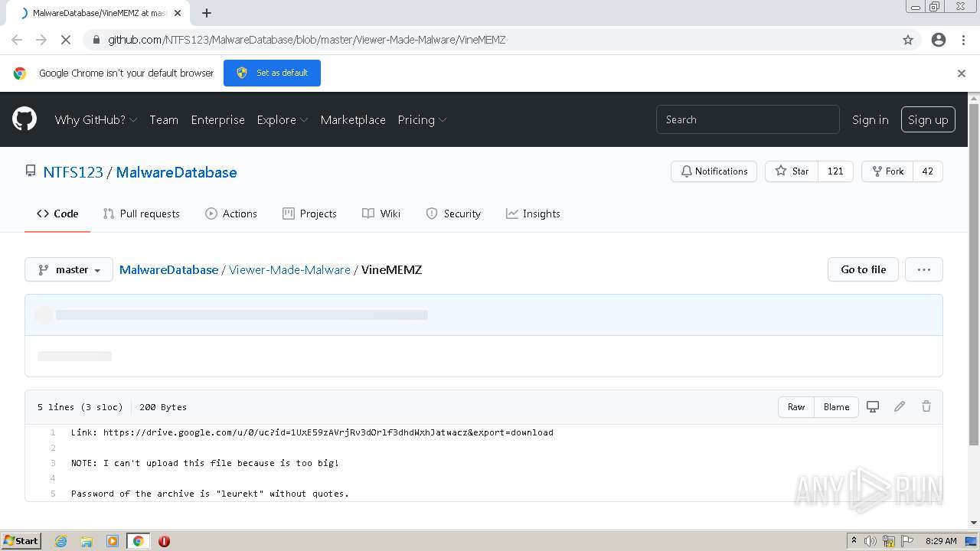
Task: Open the NTFS123 owner link
Action: click(73, 172)
